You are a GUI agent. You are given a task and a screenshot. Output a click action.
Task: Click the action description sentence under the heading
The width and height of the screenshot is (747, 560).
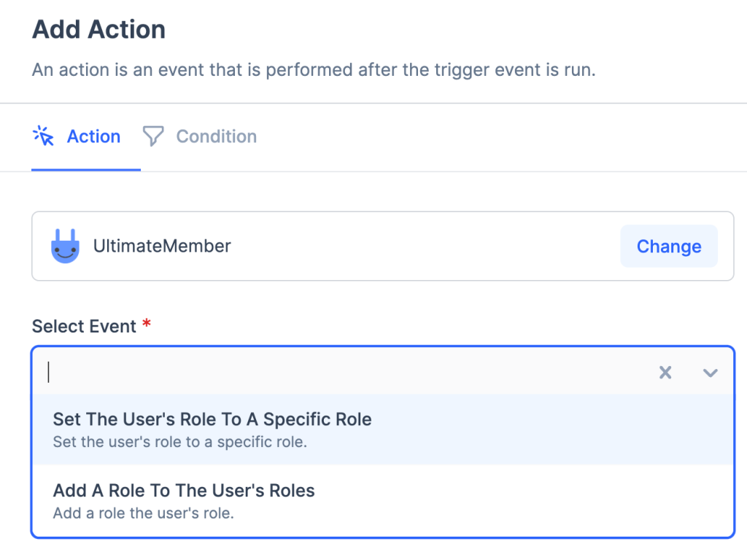pos(314,71)
